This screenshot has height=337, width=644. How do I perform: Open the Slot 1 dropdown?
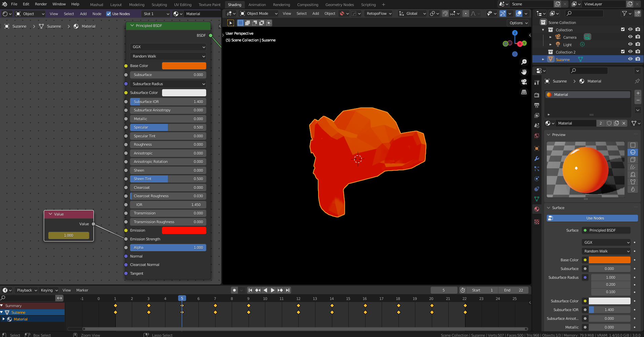pos(156,14)
